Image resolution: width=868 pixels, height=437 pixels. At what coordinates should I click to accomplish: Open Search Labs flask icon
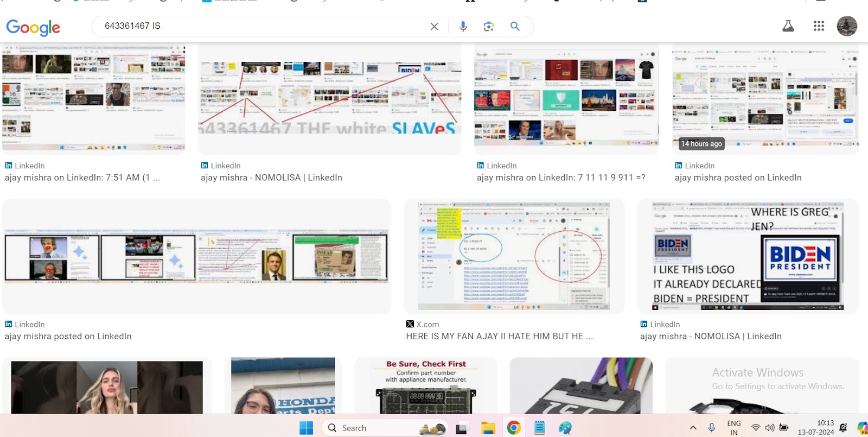[788, 26]
